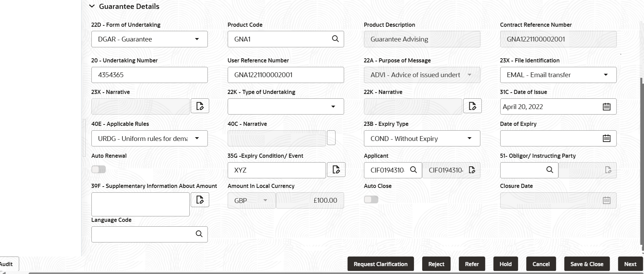Click the Product Code search magnifier icon
This screenshot has height=274, width=644.
pos(335,39)
